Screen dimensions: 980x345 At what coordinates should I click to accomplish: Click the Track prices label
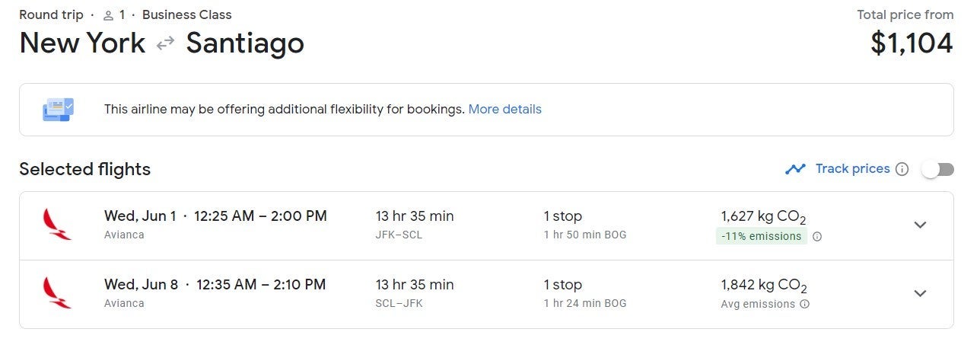pos(852,169)
